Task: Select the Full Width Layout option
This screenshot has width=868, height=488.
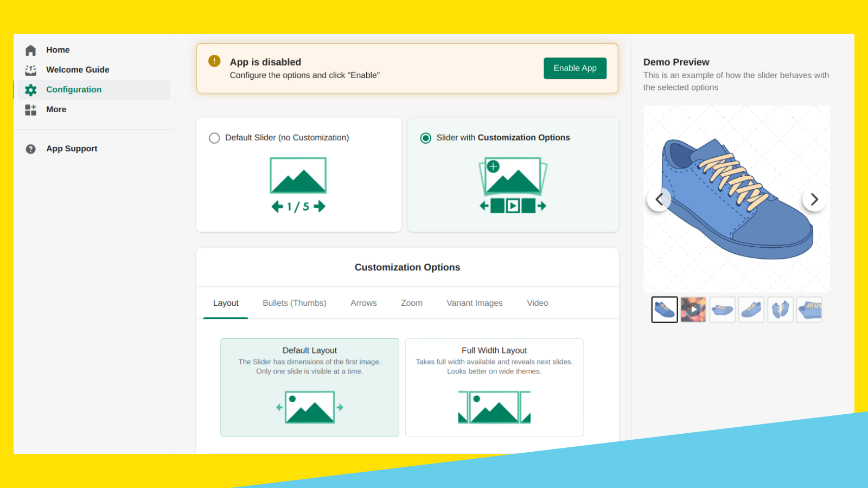Action: (494, 387)
